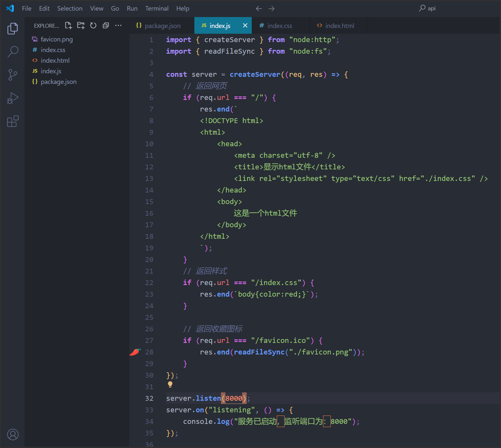The image size is (501, 448).
Task: Switch to the index.html tab
Action: [339, 25]
